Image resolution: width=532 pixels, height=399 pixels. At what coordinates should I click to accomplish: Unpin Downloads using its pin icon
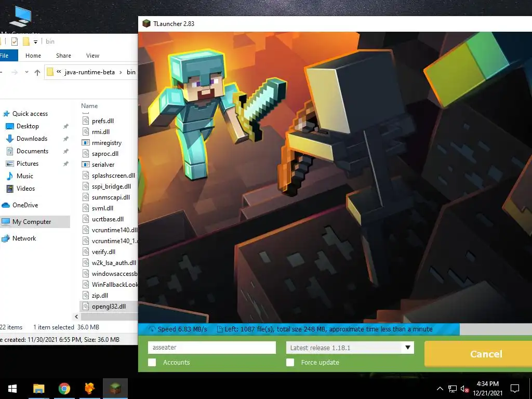pyautogui.click(x=66, y=139)
